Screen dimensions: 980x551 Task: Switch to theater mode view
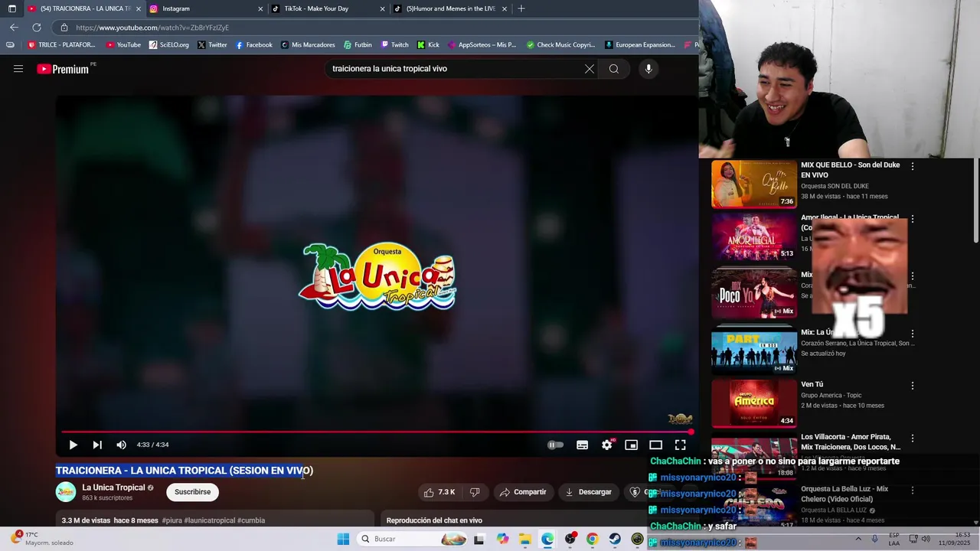point(656,445)
